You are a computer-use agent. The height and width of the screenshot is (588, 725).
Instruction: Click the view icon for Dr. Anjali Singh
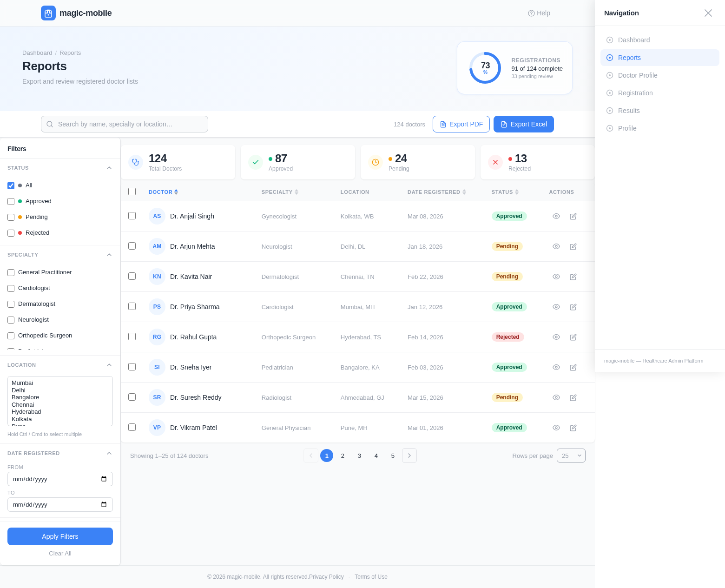click(x=556, y=216)
